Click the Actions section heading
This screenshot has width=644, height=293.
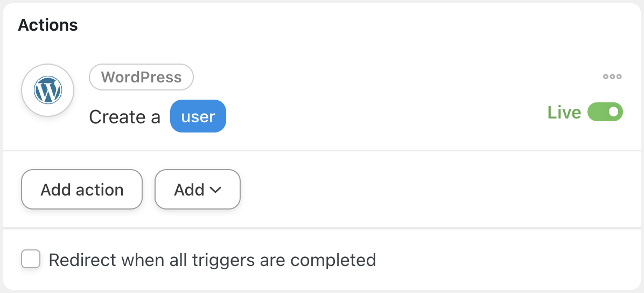coord(48,25)
